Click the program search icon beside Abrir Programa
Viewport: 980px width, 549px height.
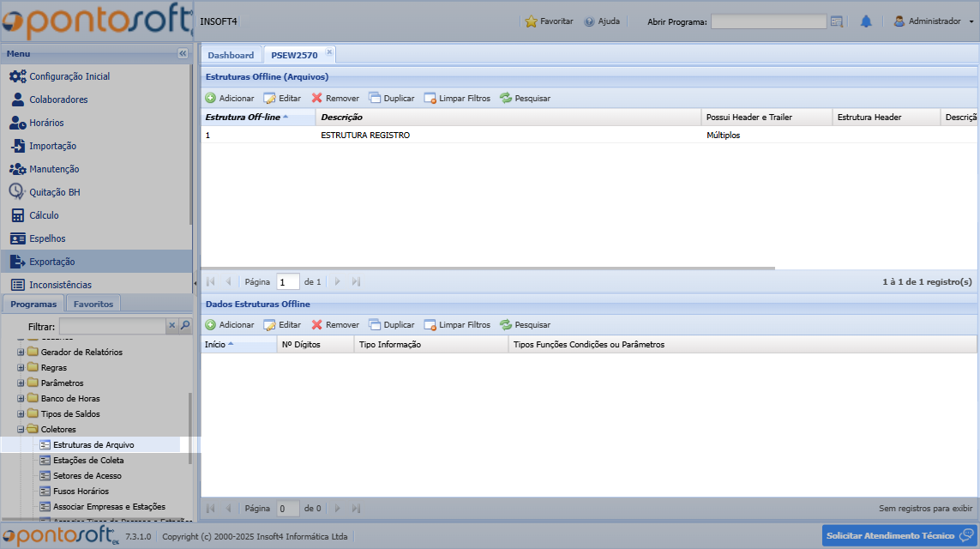[x=837, y=21]
